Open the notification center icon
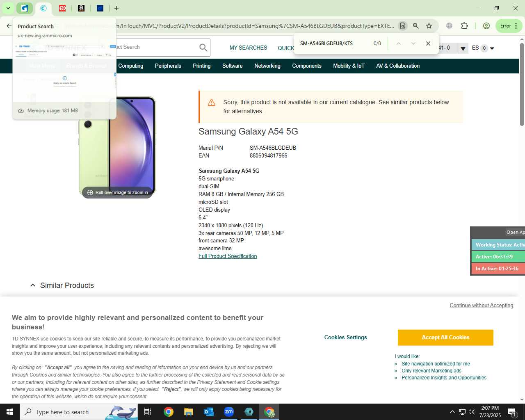525x420 pixels. (512, 412)
